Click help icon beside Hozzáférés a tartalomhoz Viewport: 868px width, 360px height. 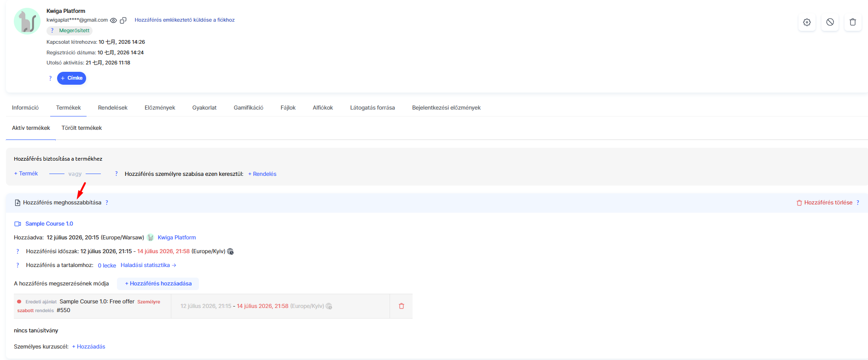tap(18, 265)
